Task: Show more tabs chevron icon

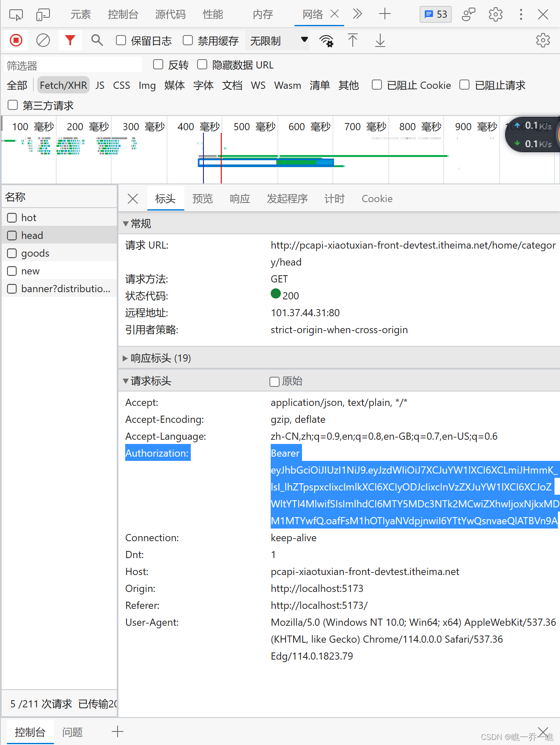Action: [x=357, y=14]
